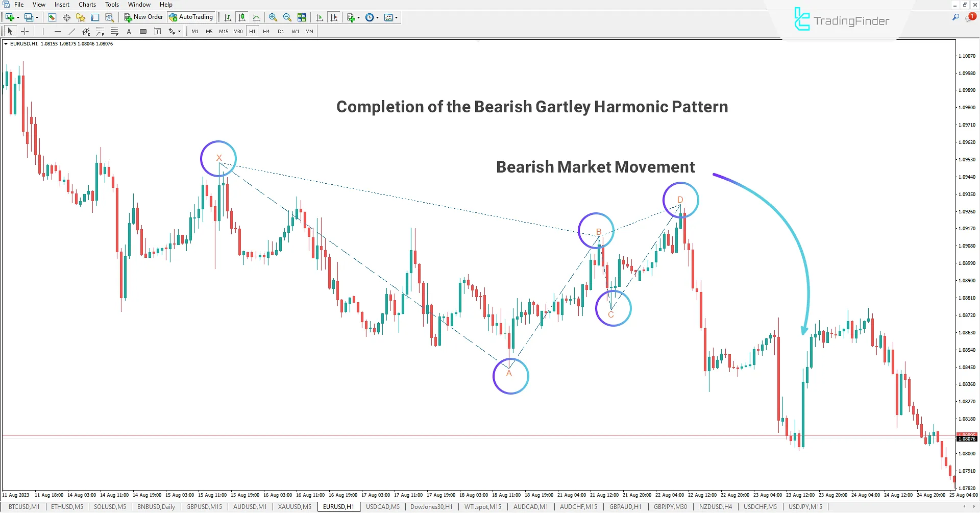The image size is (980, 513).
Task: Switch timeframe to H4
Action: coord(266,31)
